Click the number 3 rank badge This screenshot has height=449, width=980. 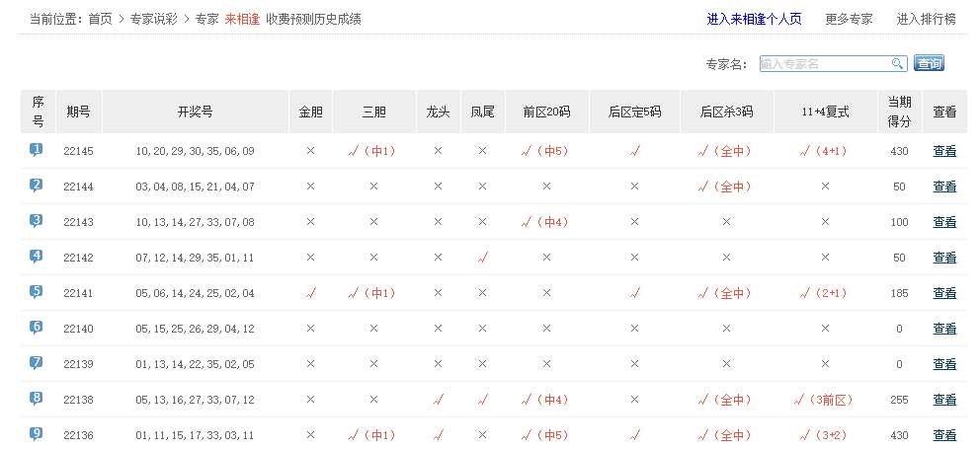pos(37,221)
